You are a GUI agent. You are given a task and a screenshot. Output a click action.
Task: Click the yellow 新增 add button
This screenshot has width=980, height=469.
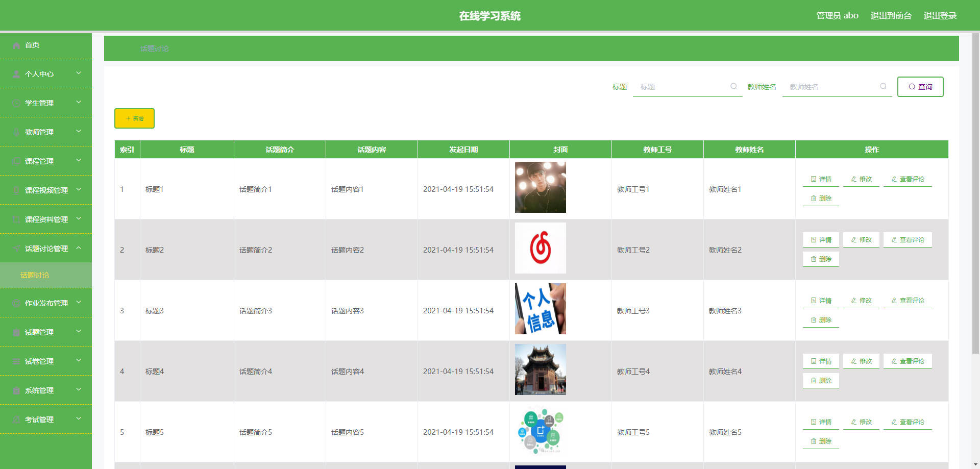134,118
